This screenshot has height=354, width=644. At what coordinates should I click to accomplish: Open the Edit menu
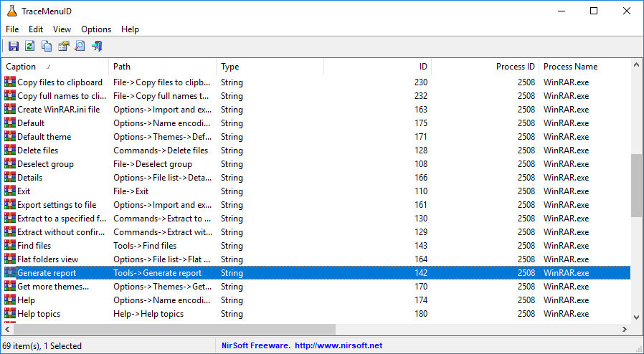click(36, 29)
